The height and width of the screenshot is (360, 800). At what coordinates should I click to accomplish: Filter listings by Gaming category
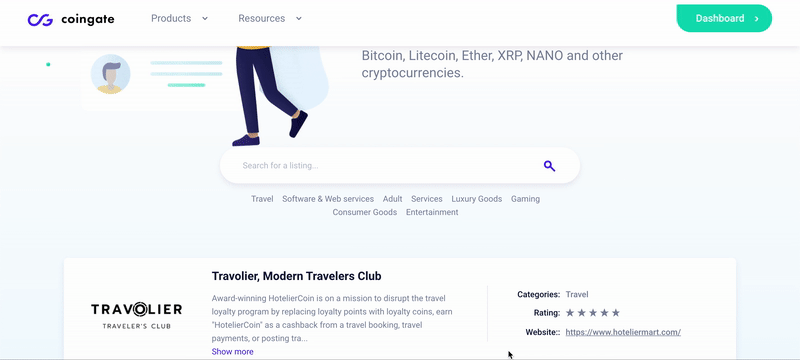(526, 199)
